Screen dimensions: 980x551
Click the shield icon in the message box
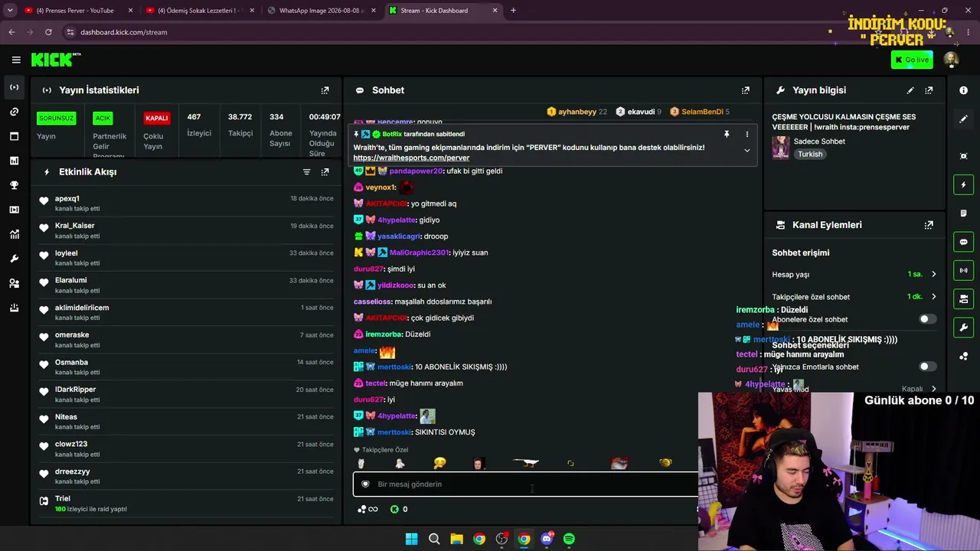[x=365, y=484]
